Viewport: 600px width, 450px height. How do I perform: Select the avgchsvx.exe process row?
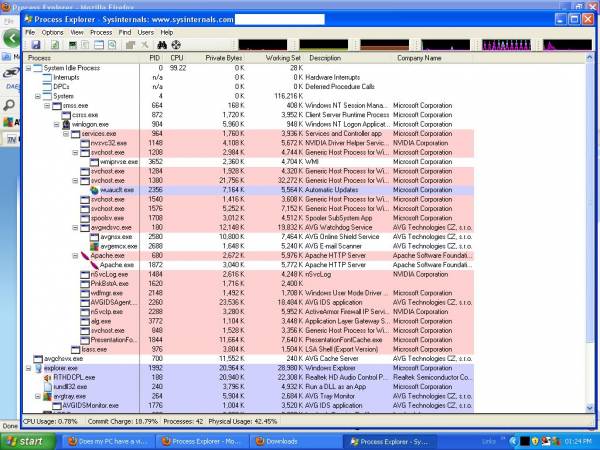pyautogui.click(x=249, y=359)
